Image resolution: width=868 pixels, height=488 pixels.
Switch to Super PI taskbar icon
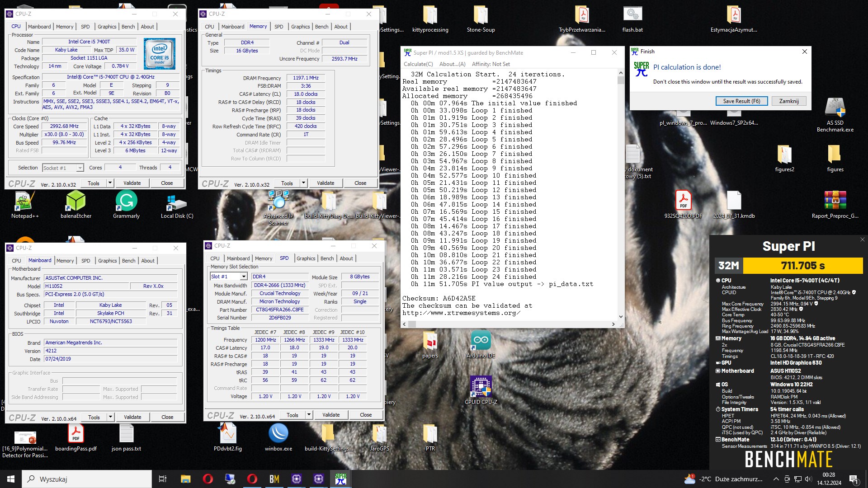click(341, 479)
